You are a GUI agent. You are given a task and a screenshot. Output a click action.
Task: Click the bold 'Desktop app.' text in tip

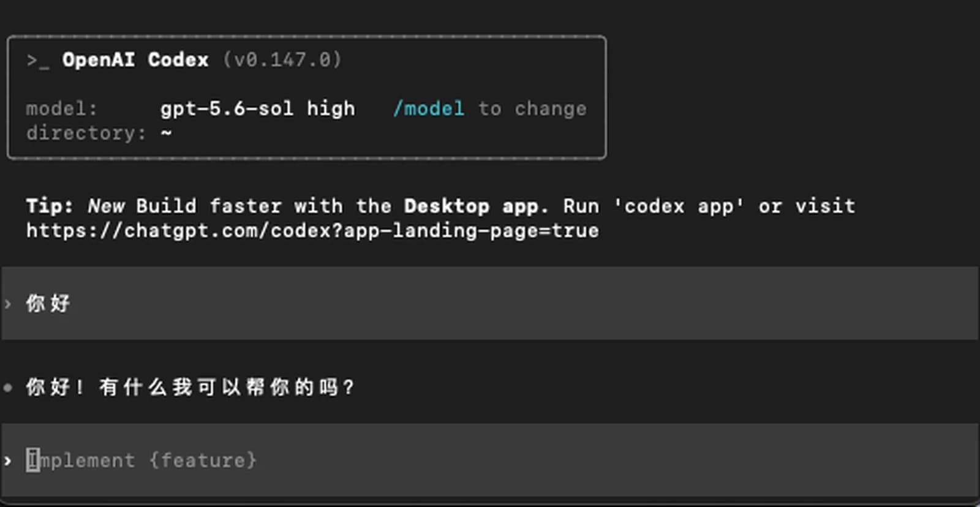coord(476,206)
